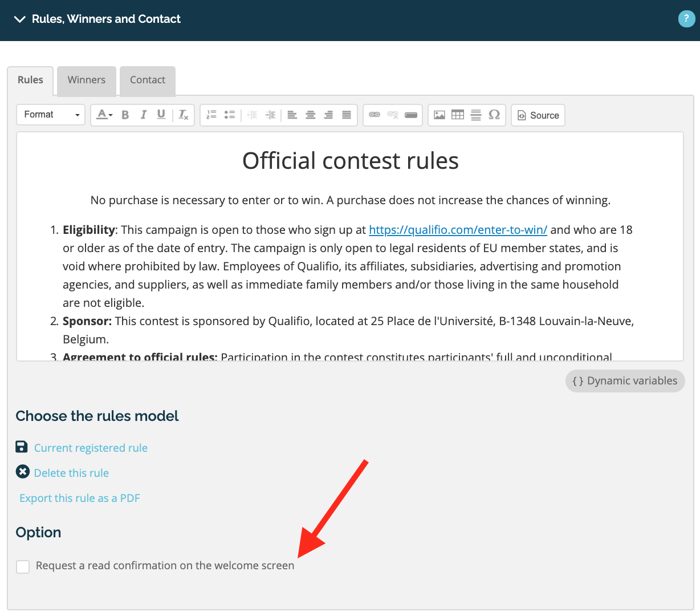This screenshot has width=700, height=616.
Task: Enable read confirmation on welcome screen
Action: [x=23, y=566]
